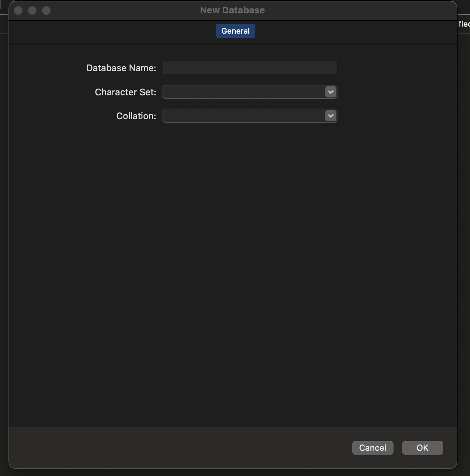Minimize the New Database window
Image resolution: width=470 pixels, height=476 pixels.
(x=32, y=11)
